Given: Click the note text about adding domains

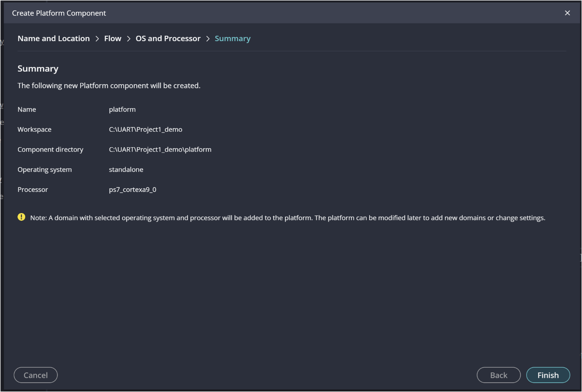Looking at the screenshot, I should [x=288, y=218].
